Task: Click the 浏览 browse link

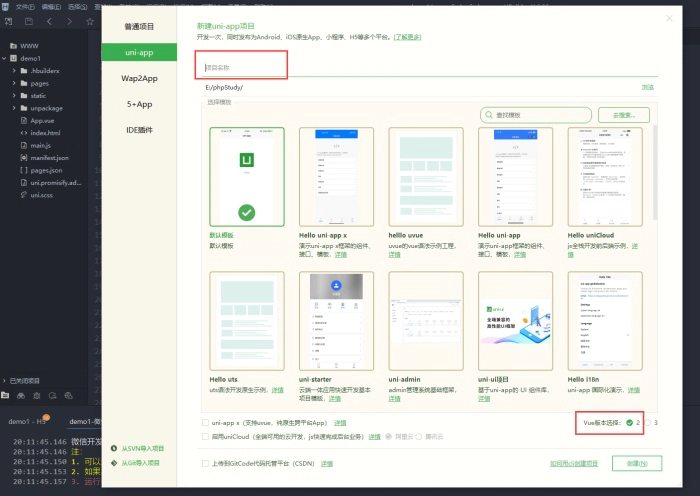Action: [x=648, y=88]
